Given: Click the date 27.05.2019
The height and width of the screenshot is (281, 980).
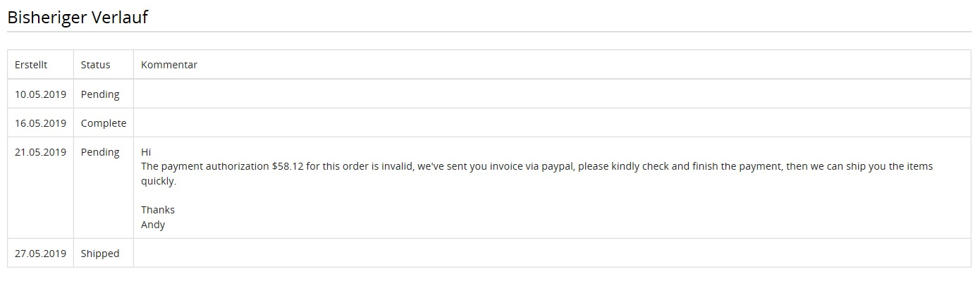Looking at the screenshot, I should (x=40, y=253).
